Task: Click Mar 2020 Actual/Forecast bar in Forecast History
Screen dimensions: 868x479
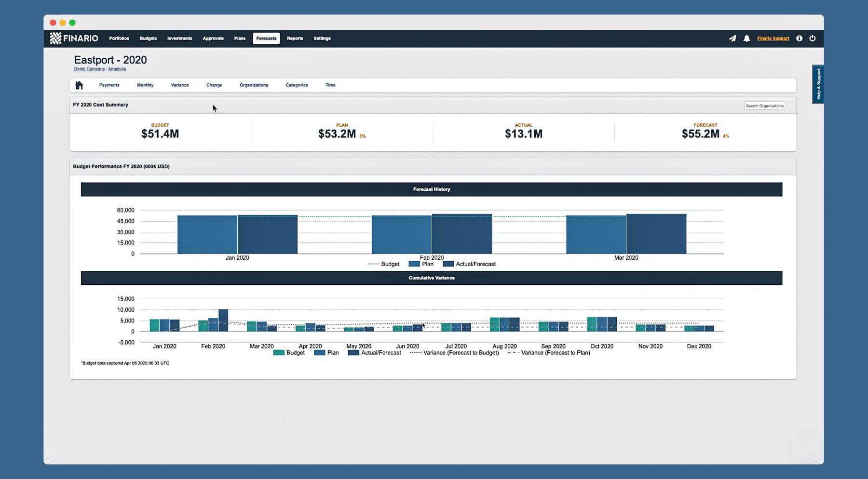Action: coord(656,234)
